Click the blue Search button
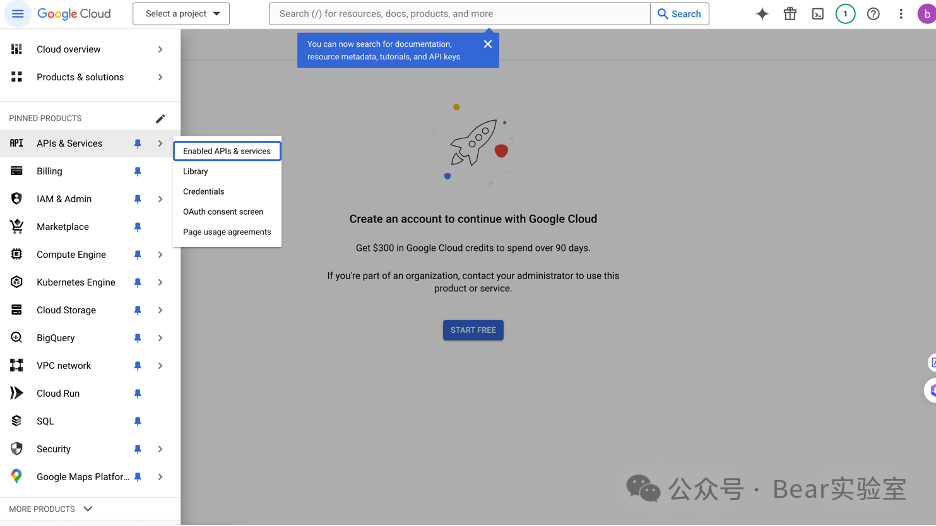936x526 pixels. (679, 14)
